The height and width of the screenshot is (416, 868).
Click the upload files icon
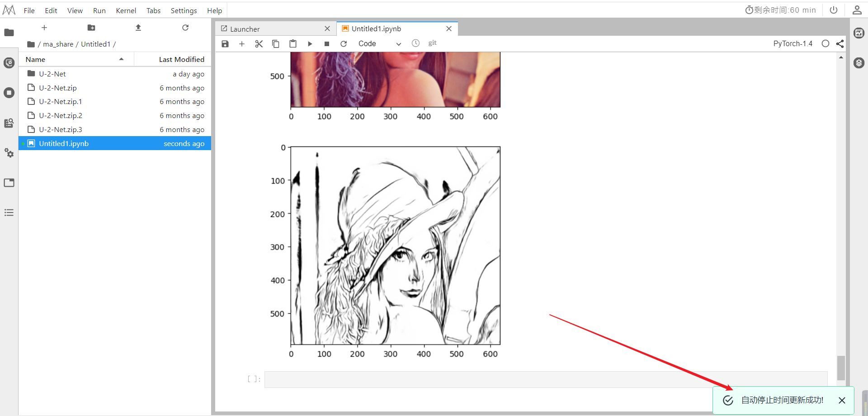pos(138,28)
